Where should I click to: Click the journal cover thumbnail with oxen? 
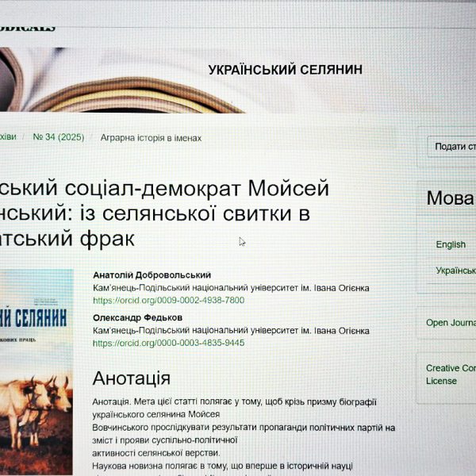pyautogui.click(x=36, y=373)
